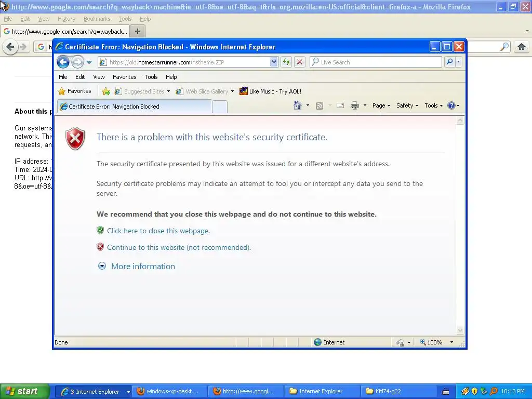Click the IE Help question mark icon
The width and height of the screenshot is (532, 399).
coord(451,105)
